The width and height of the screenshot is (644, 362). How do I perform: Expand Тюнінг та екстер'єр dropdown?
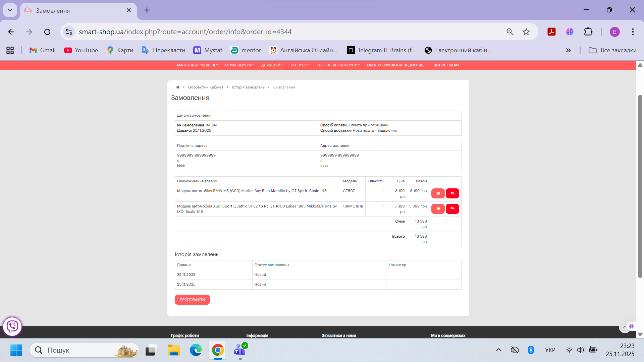[338, 65]
